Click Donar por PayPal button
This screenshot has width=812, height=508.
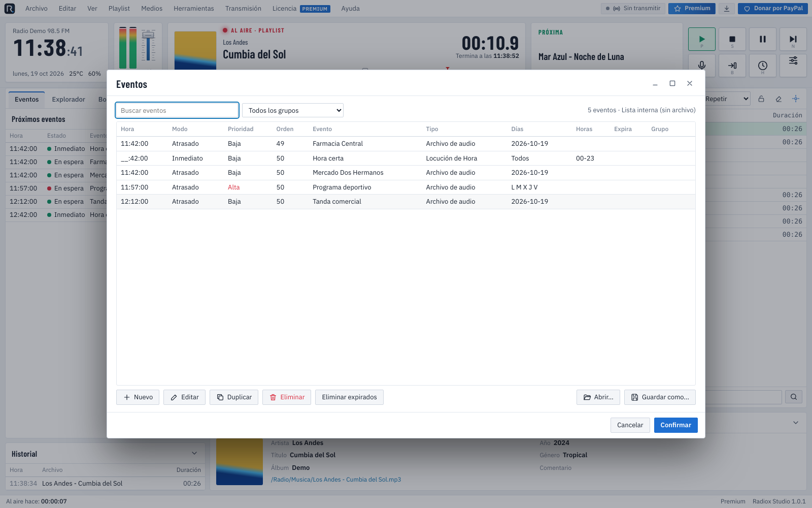click(x=773, y=9)
